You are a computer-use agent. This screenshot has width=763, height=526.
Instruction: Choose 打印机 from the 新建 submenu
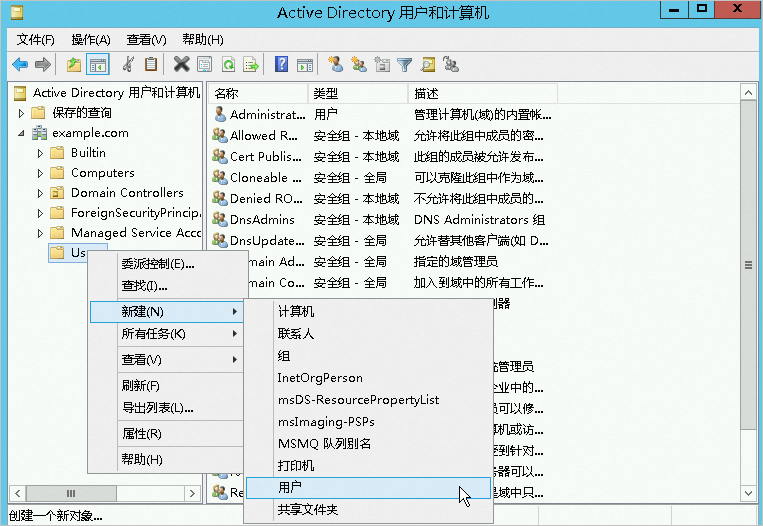click(368, 466)
